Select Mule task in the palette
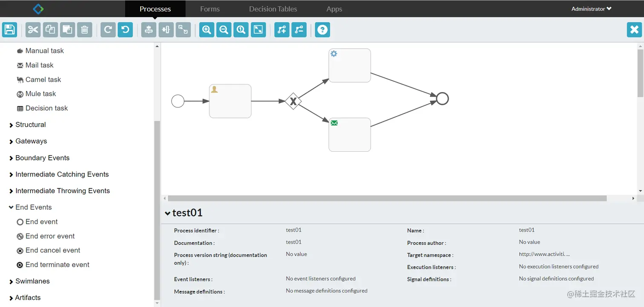 [x=36, y=94]
